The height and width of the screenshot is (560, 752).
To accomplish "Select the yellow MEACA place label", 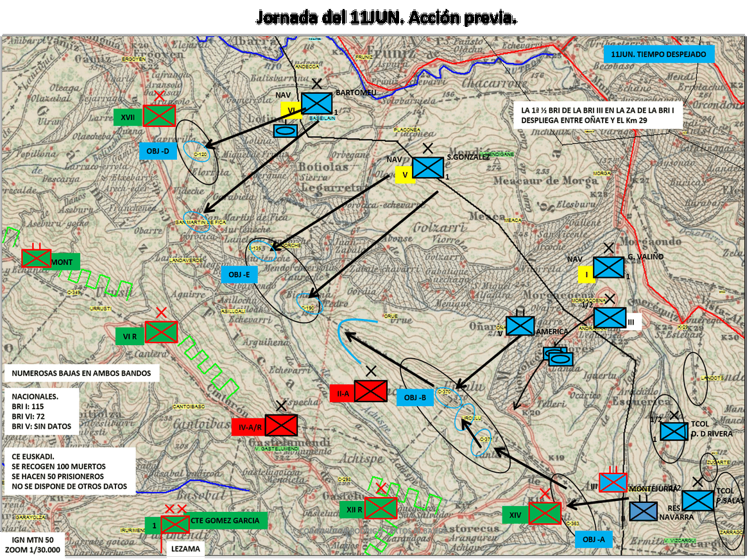I will click(513, 220).
